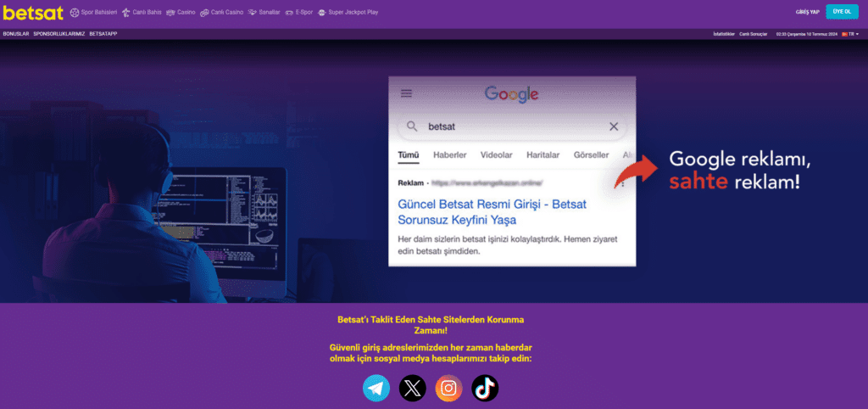Open the X (Twitter) social icon
This screenshot has width=868, height=409.
point(413,388)
